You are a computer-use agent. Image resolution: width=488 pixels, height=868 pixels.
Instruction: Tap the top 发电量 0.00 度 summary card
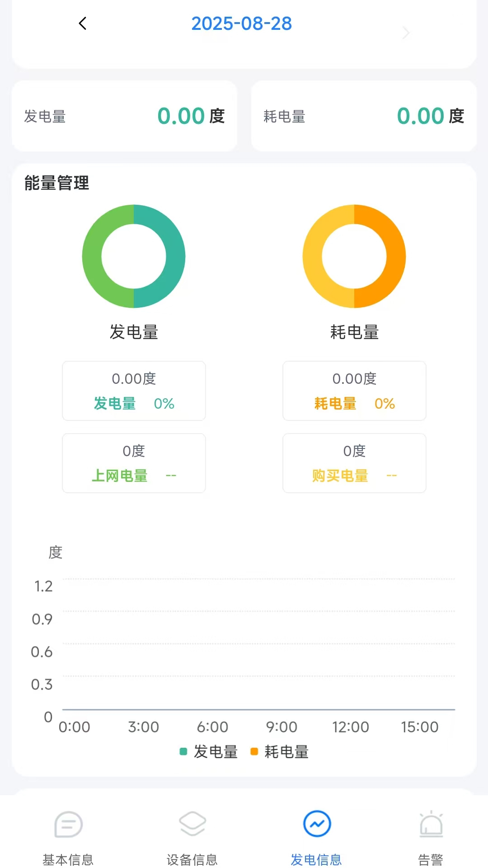(x=124, y=116)
